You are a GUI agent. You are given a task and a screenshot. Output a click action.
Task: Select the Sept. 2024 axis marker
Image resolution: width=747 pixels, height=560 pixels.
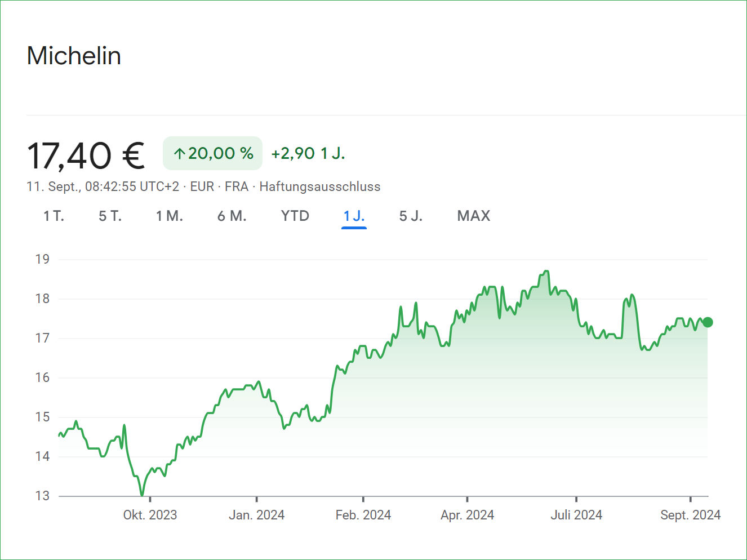point(690,515)
